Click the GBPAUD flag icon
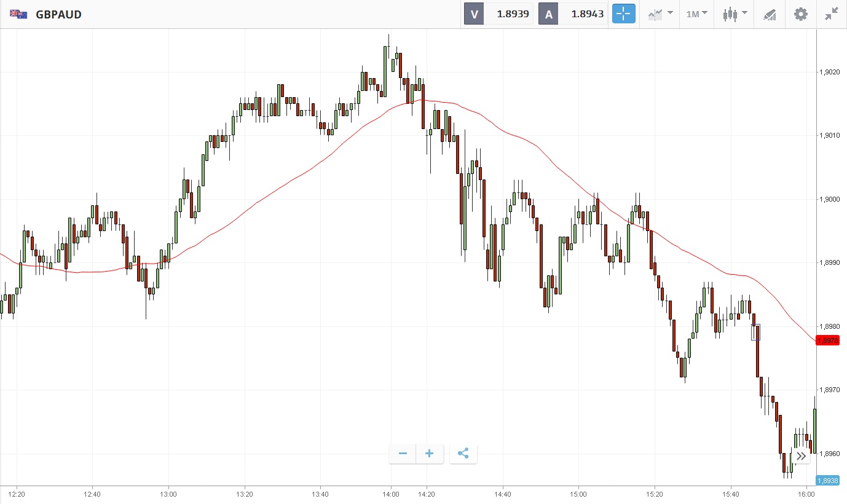Screen dimensions: 847x504 coord(18,14)
